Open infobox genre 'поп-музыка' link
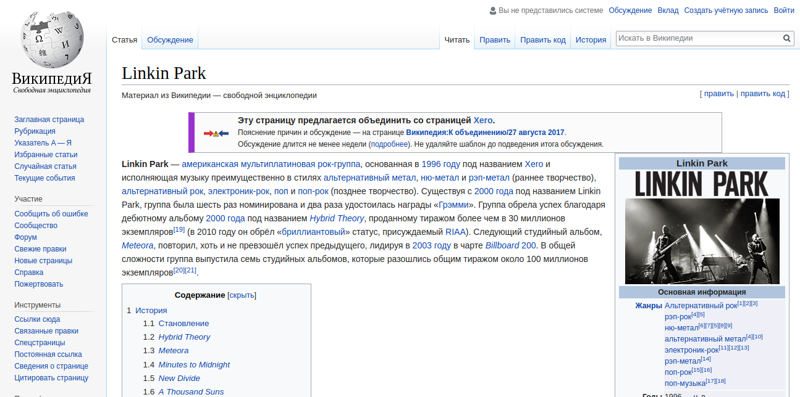Screen dimensions: 800x397 click(685, 383)
